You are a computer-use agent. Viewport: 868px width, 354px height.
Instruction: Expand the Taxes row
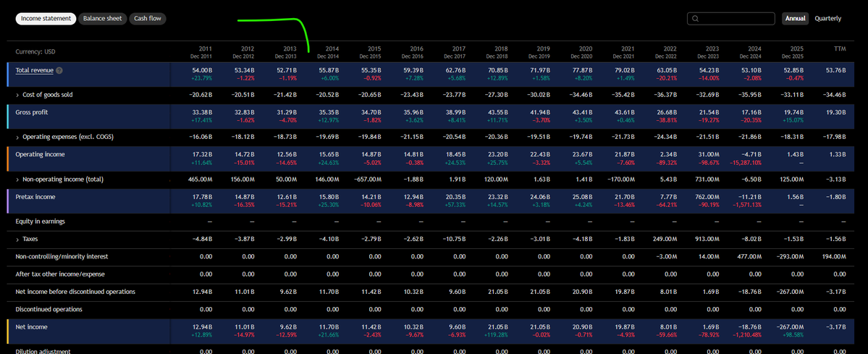(17, 239)
